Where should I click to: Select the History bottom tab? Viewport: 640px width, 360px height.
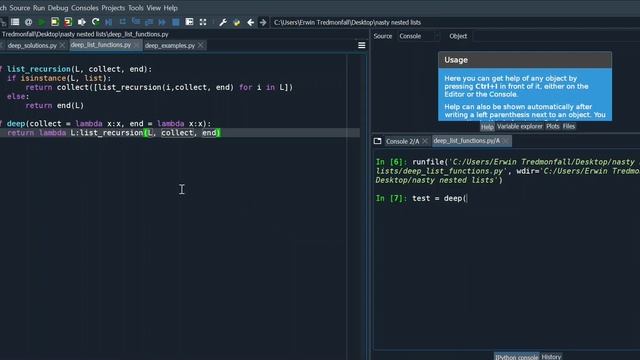(x=551, y=357)
